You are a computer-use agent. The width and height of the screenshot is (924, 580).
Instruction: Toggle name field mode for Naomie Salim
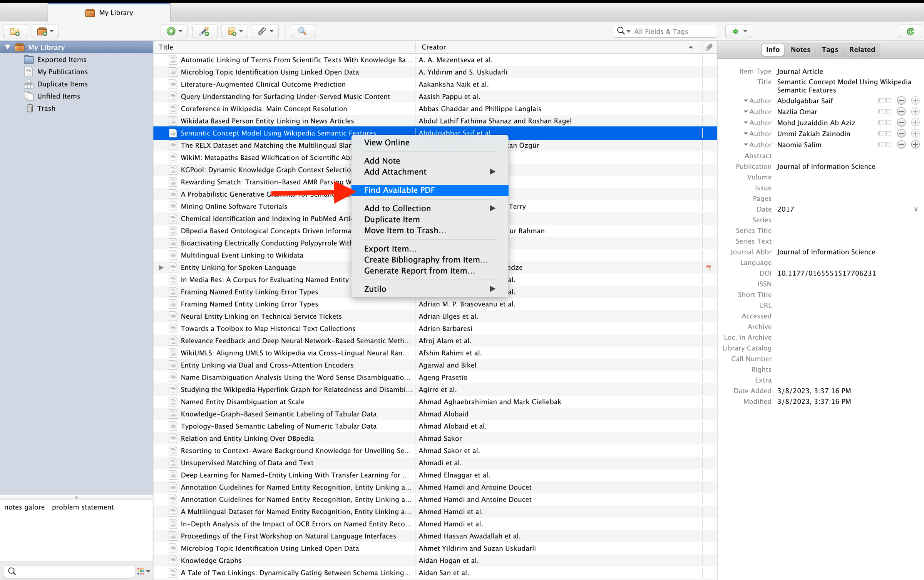pyautogui.click(x=884, y=144)
